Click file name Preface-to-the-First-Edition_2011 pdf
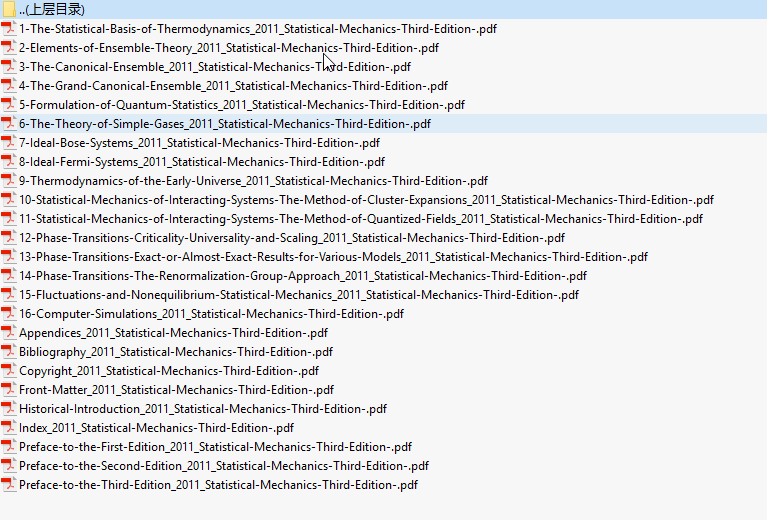 (x=215, y=447)
